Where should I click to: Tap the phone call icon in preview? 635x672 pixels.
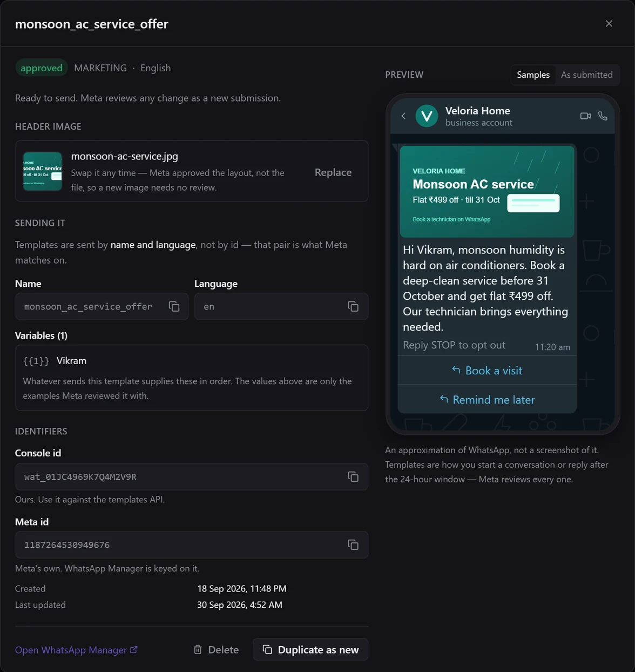point(603,116)
